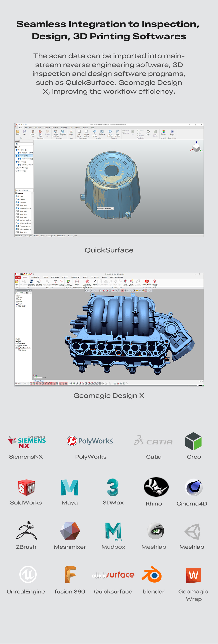This screenshot has height=644, width=218.
Task: Click Healing Wizard in Geomagic ribbon
Action: pos(61,282)
